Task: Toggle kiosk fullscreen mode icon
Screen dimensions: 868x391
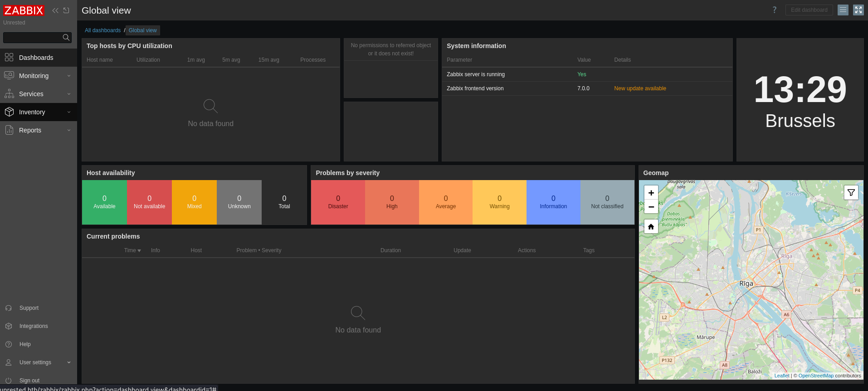Action: point(858,10)
